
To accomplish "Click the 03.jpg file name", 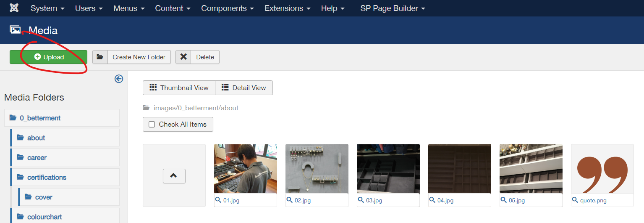I will [x=374, y=201].
